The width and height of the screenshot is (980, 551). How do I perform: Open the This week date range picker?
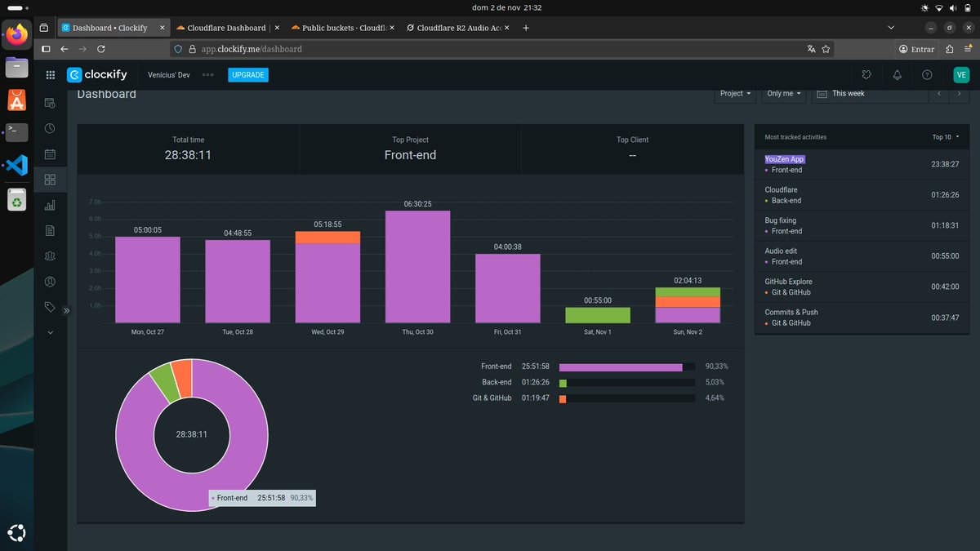pos(869,94)
